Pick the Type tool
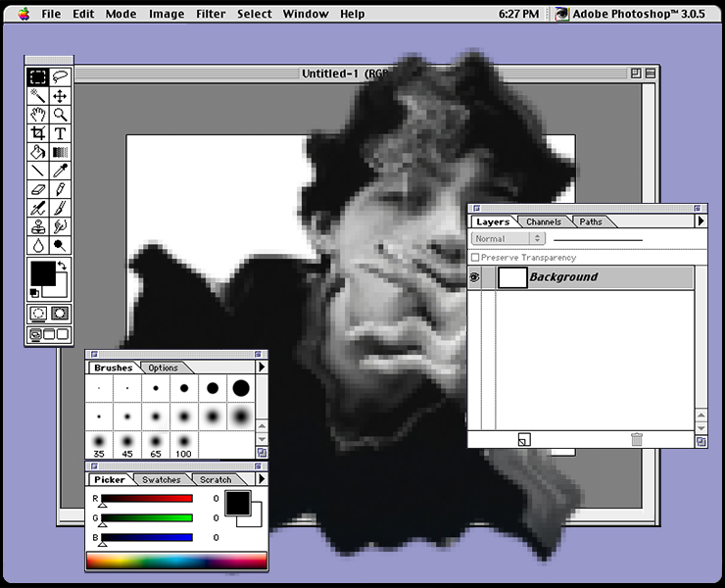Screen dimensions: 725x588 61,133
